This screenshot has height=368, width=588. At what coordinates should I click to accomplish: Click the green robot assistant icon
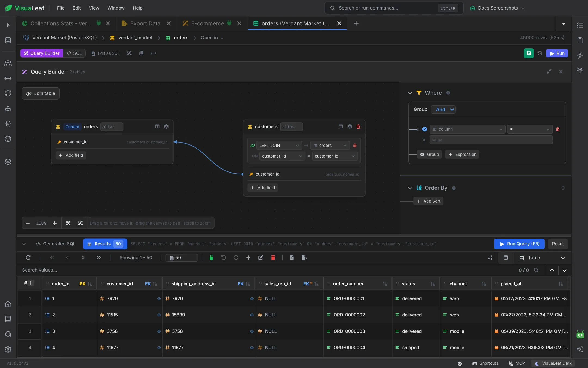(580, 334)
